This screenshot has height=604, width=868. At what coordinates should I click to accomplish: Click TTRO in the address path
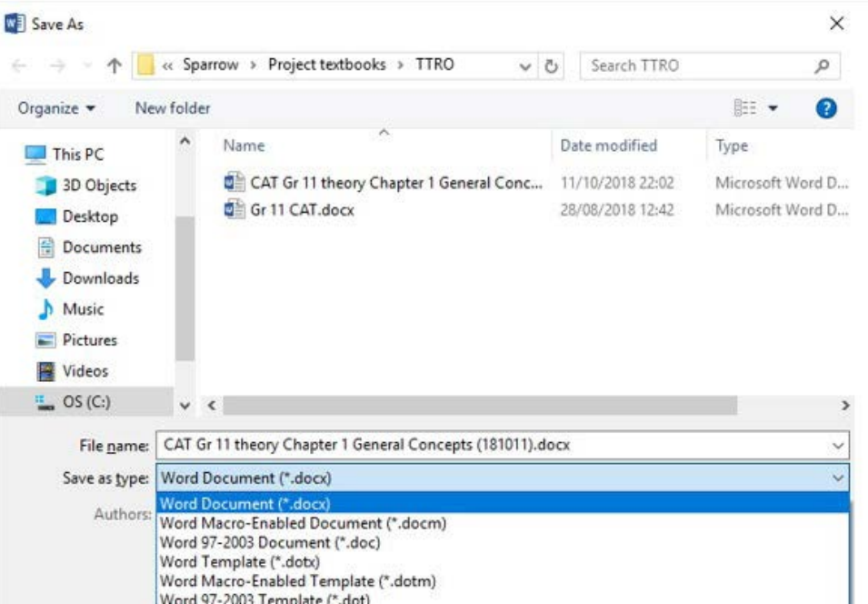(x=434, y=65)
